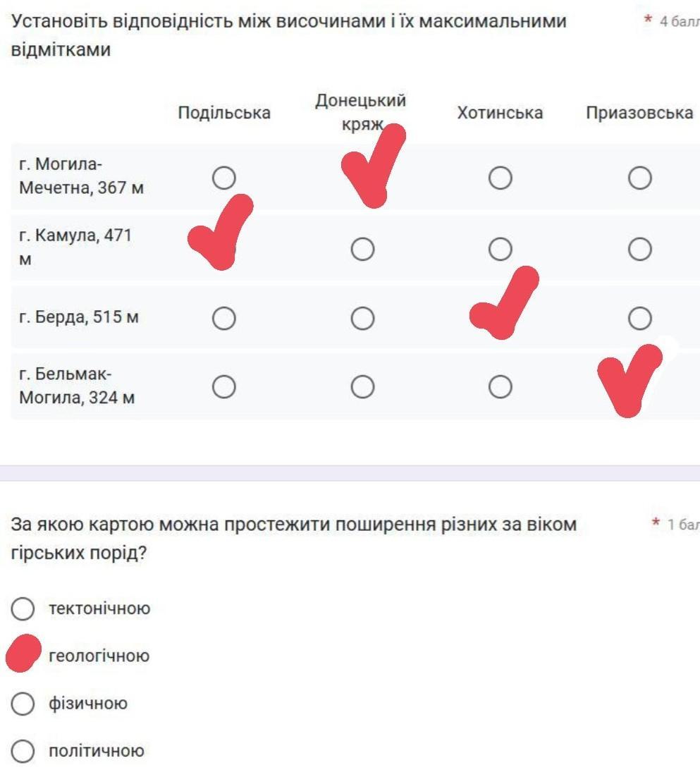Screen dimensions: 700x784
Task: Choose the тектонічною answer option
Action: pyautogui.click(x=23, y=608)
